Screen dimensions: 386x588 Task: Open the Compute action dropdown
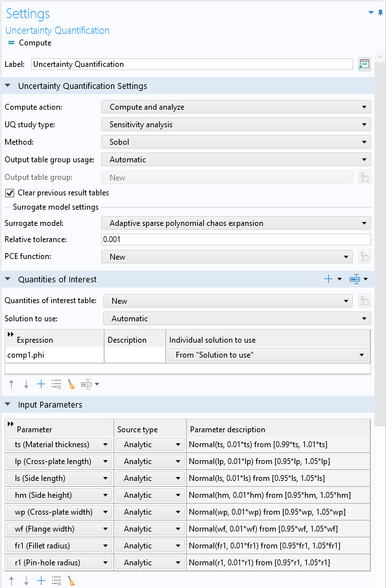coord(236,107)
